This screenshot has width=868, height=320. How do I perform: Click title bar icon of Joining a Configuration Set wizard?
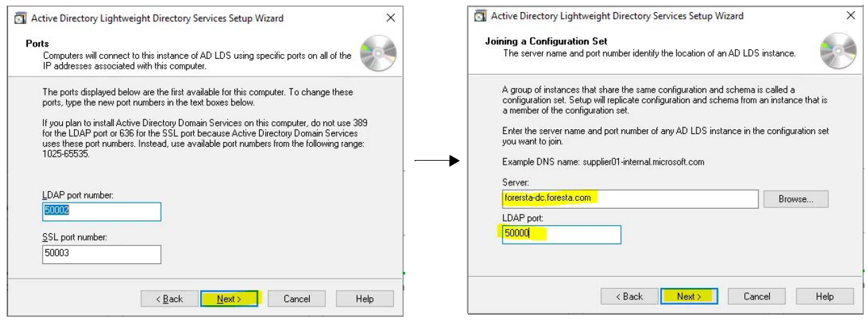coord(479,15)
